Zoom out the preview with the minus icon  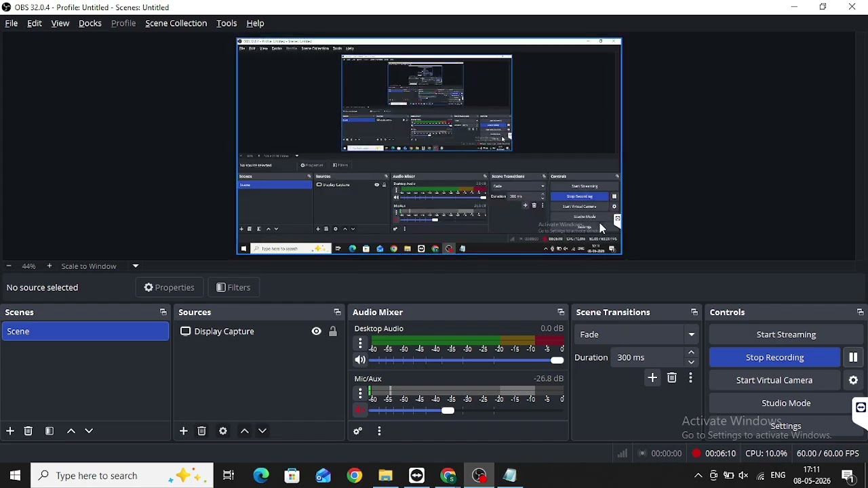[x=9, y=266]
